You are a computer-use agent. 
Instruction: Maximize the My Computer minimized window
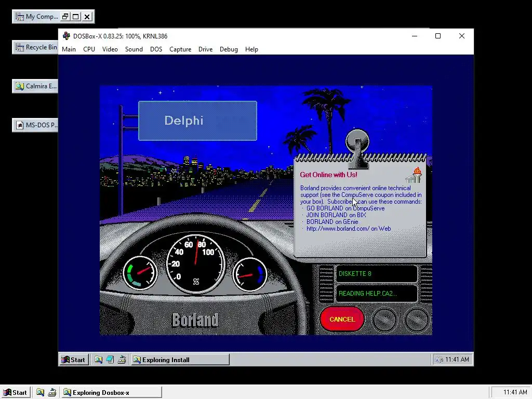tap(76, 17)
